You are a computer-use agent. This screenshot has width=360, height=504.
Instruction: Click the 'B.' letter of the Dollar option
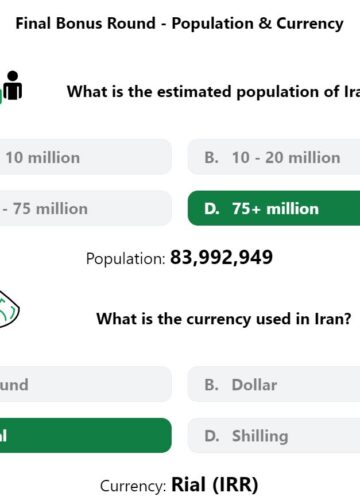click(211, 385)
